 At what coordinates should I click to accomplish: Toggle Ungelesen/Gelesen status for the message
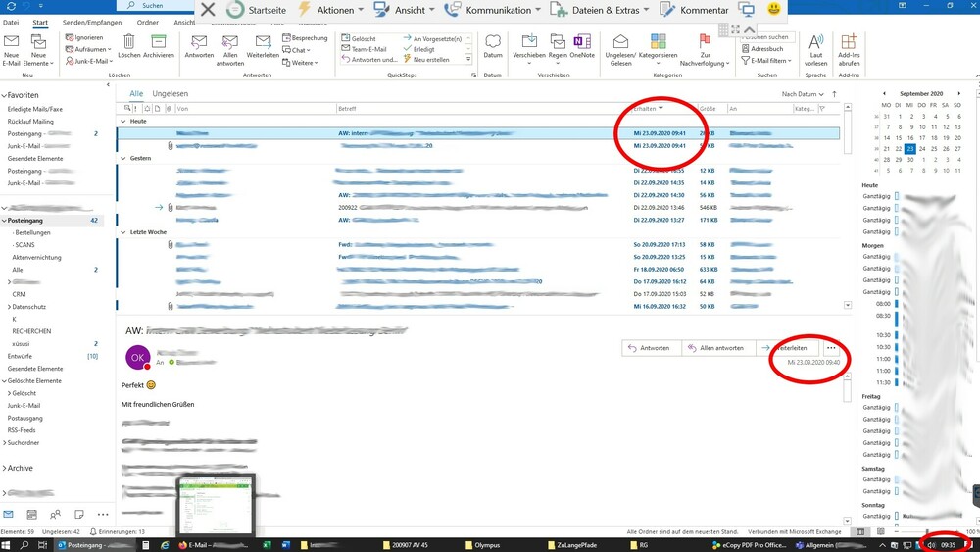tap(620, 43)
